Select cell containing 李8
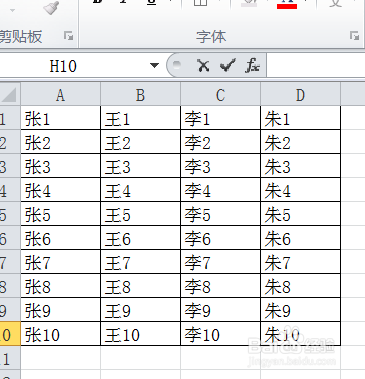Screen dimensions: 365x379 pos(220,286)
